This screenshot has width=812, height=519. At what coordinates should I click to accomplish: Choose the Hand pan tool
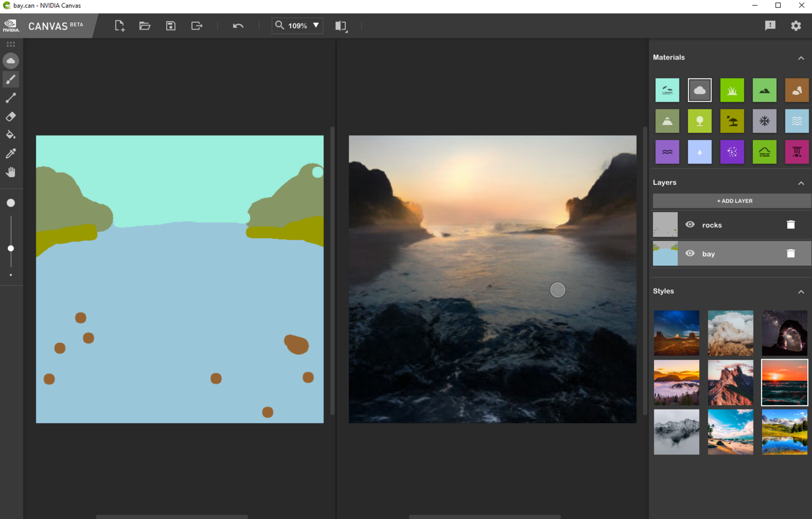(x=11, y=172)
